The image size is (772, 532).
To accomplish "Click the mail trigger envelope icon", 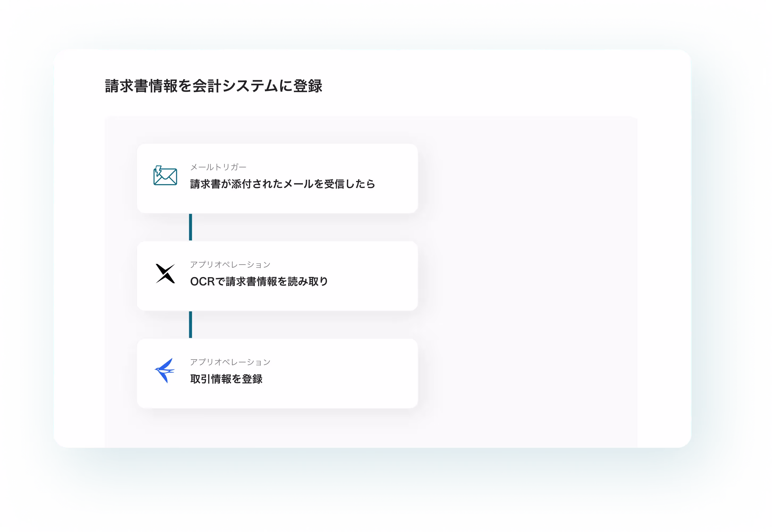I will point(165,176).
